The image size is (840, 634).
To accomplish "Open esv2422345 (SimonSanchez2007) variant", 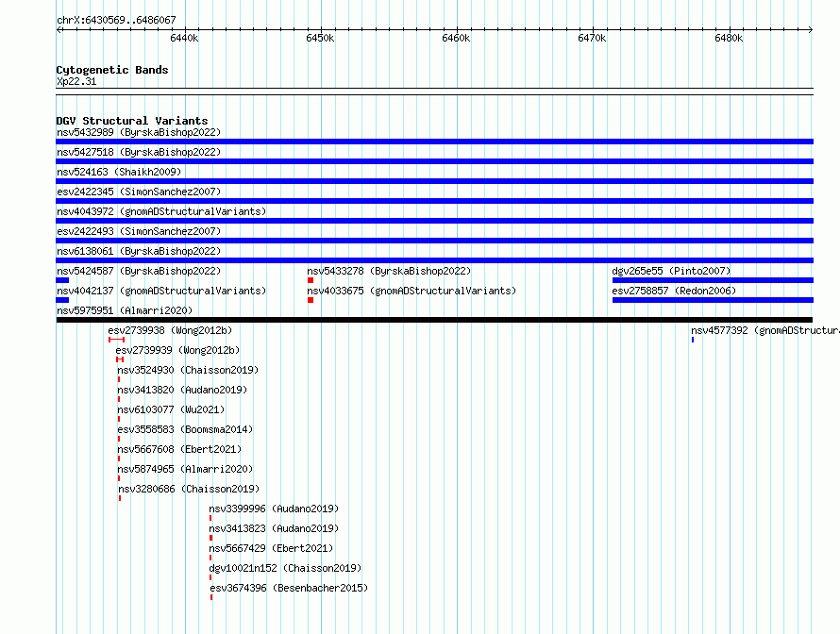I will pos(139,192).
